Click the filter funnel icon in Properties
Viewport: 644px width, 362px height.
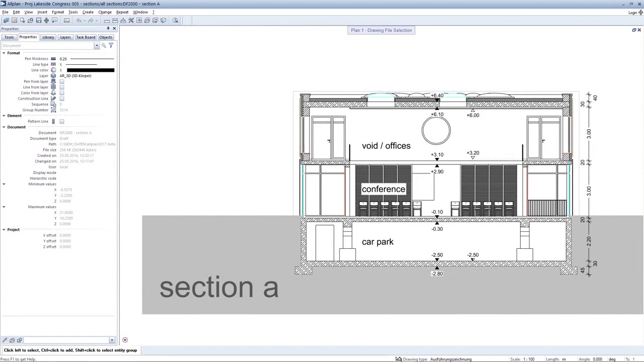click(111, 46)
